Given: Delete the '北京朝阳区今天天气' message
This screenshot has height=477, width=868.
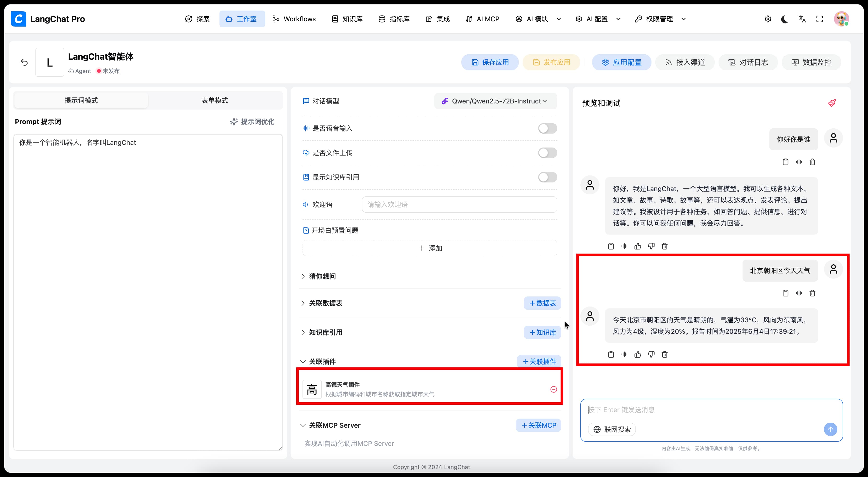Looking at the screenshot, I should click(812, 293).
